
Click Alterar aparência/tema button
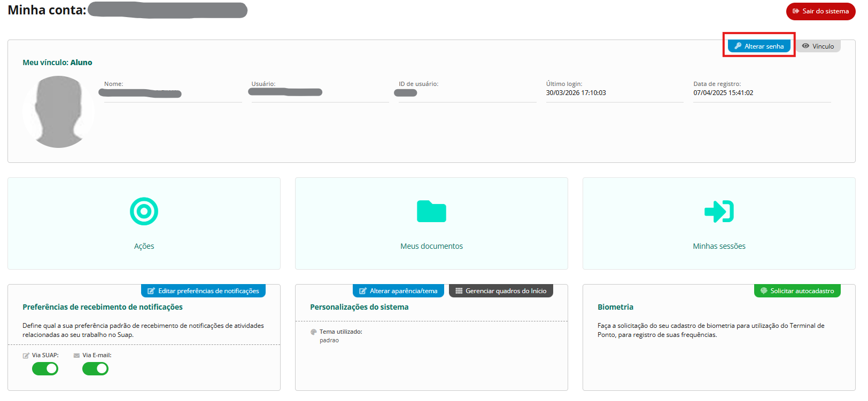point(398,291)
